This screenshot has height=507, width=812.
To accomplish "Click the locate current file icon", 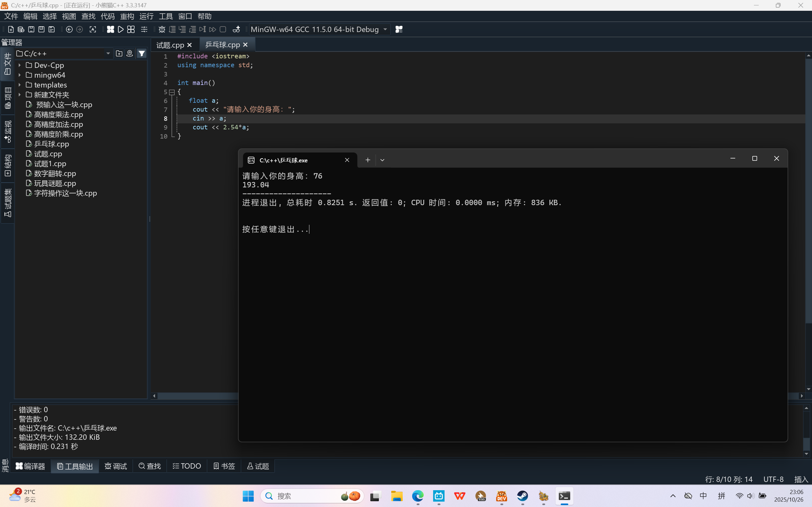I will [129, 53].
